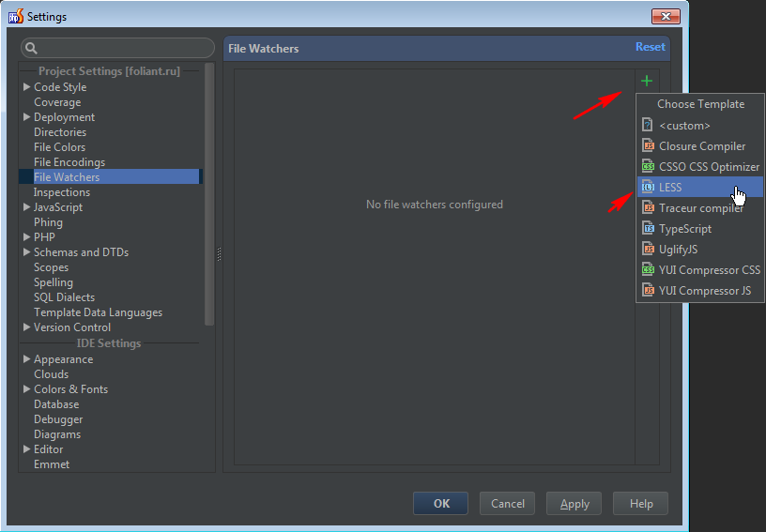
Task: Open Template Data Languages settings
Action: click(x=98, y=312)
